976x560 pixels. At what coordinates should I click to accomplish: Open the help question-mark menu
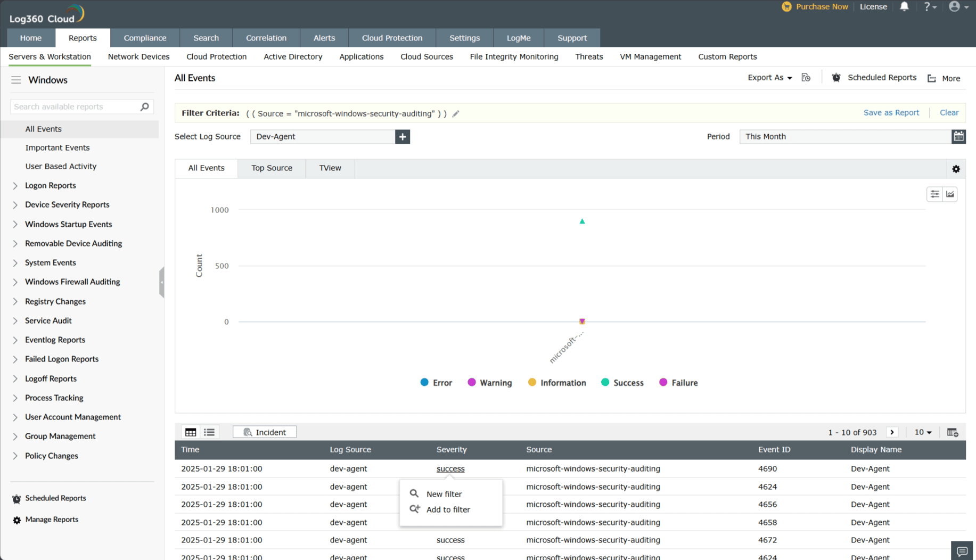point(930,6)
